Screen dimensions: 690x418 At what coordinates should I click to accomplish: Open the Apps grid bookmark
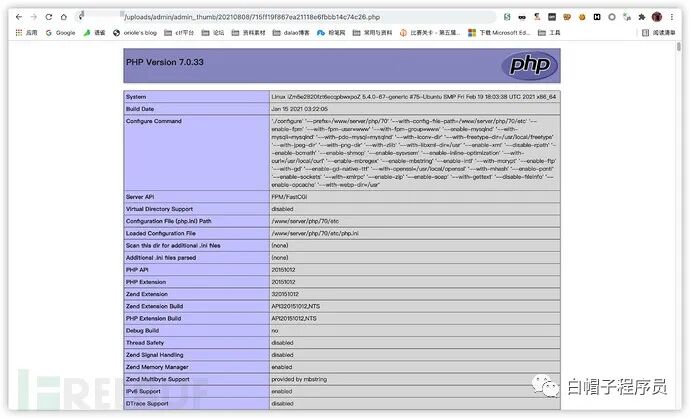point(26,33)
